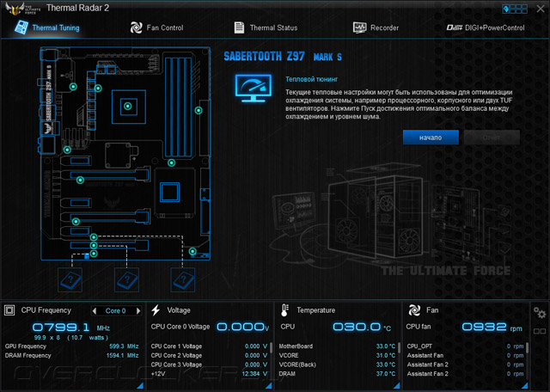Click the Thermal Tuning tab icon
550x392 pixels.
click(x=21, y=28)
